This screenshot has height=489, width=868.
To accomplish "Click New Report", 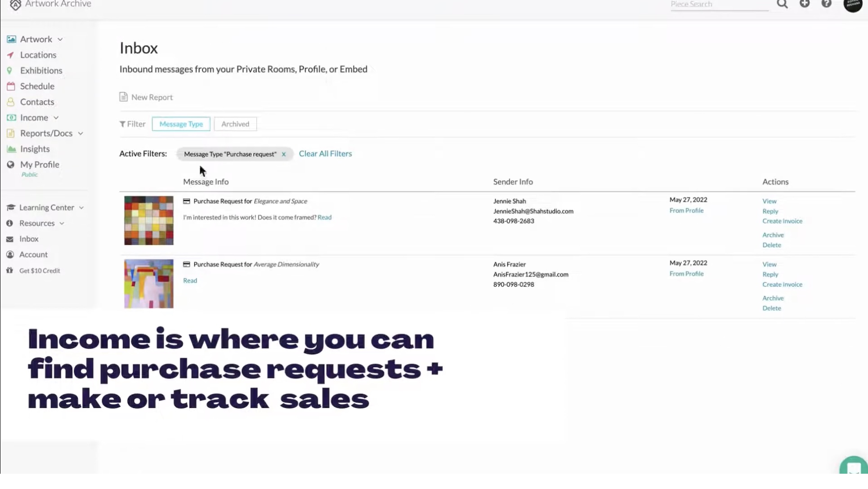I will pyautogui.click(x=152, y=97).
